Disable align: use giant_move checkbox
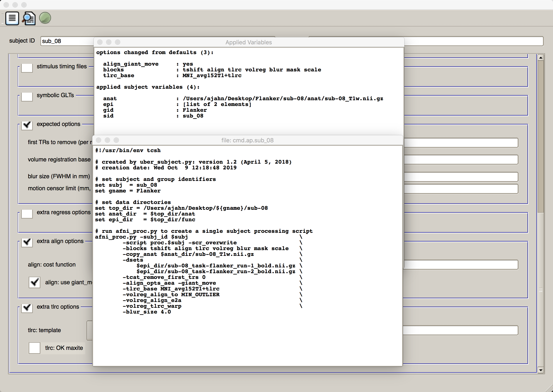This screenshot has height=392, width=553. (x=34, y=282)
